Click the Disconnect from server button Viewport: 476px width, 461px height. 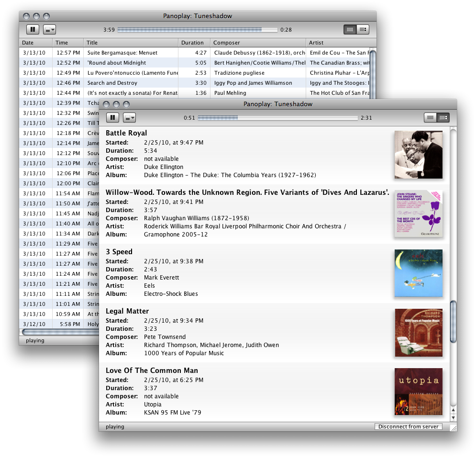[408, 427]
